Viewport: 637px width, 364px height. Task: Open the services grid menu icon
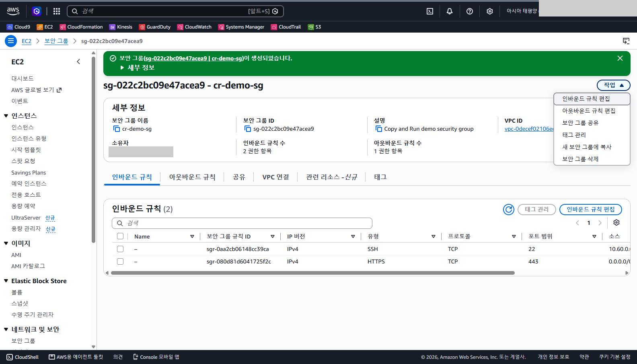(x=57, y=11)
